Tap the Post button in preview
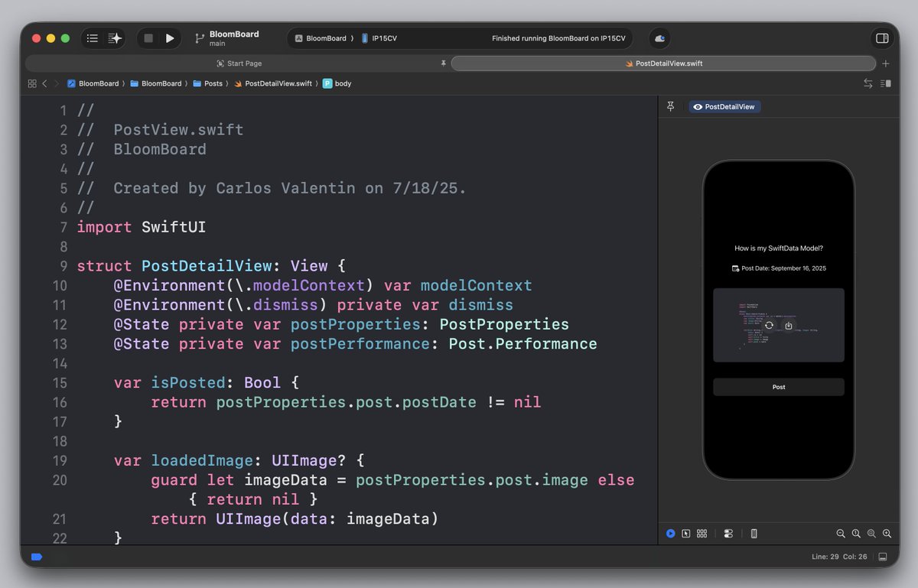This screenshot has height=588, width=918. [x=779, y=387]
